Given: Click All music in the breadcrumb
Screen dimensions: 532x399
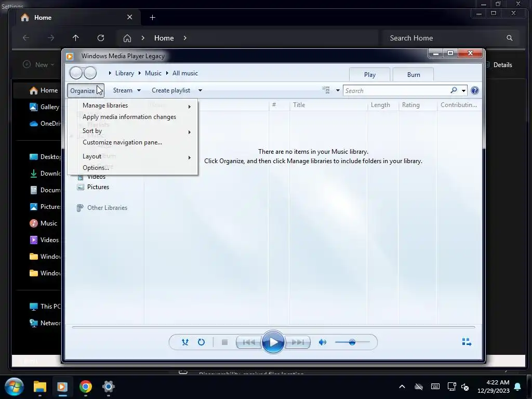Looking at the screenshot, I should (185, 73).
